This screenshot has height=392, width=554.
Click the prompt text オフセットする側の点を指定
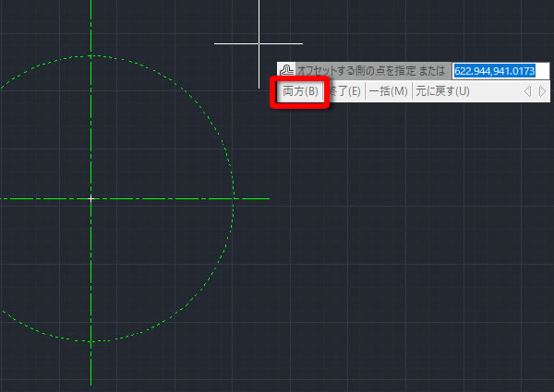pos(356,71)
